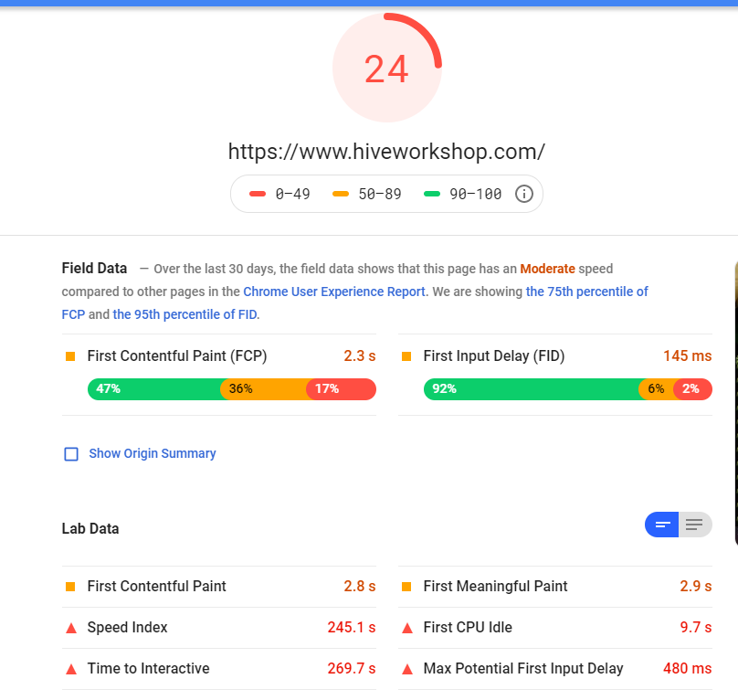Viewport: 738px width, 700px height.
Task: Click the Max Potential First Input Delay label
Action: (x=523, y=668)
